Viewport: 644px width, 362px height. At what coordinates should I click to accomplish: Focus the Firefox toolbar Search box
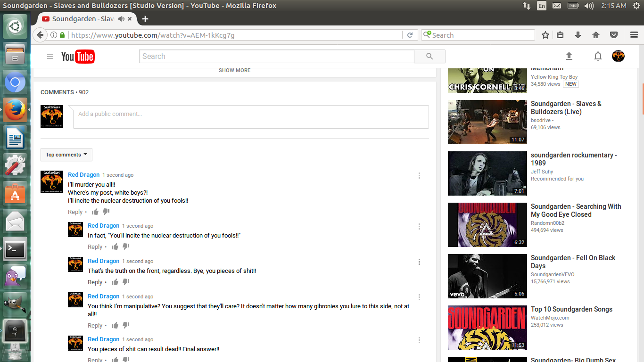point(478,35)
